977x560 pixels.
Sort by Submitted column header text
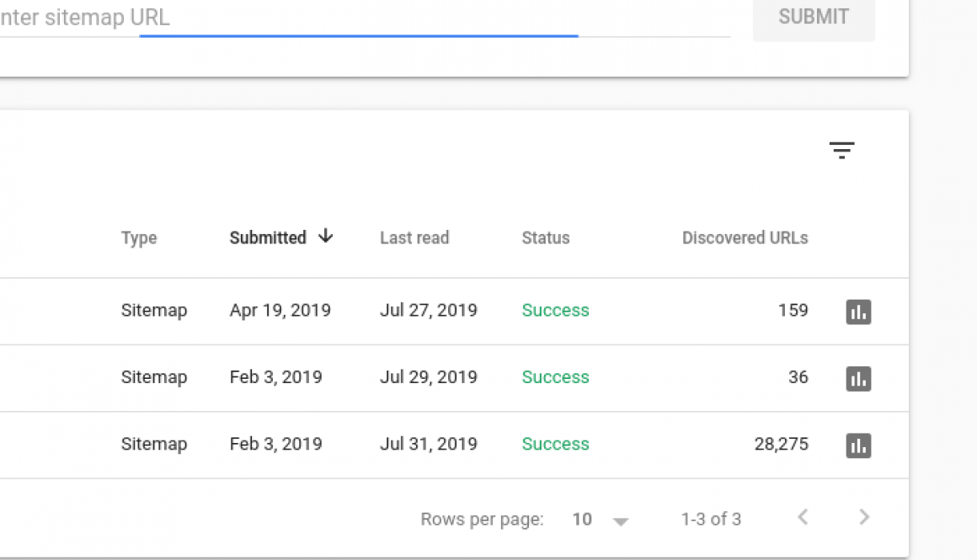point(268,238)
